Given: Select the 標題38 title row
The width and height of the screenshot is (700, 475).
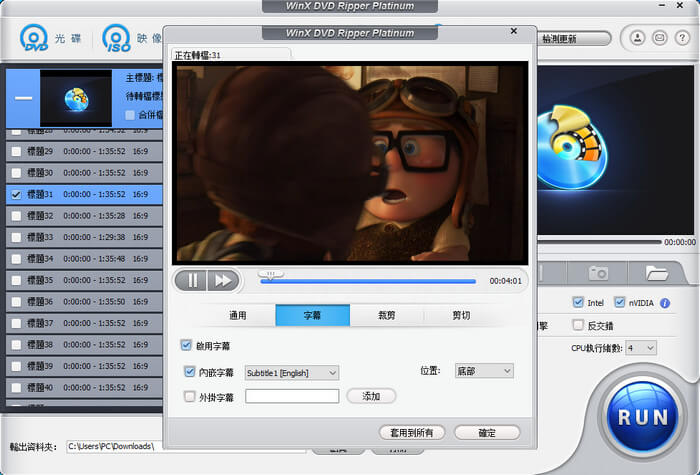Looking at the screenshot, I should tap(84, 345).
